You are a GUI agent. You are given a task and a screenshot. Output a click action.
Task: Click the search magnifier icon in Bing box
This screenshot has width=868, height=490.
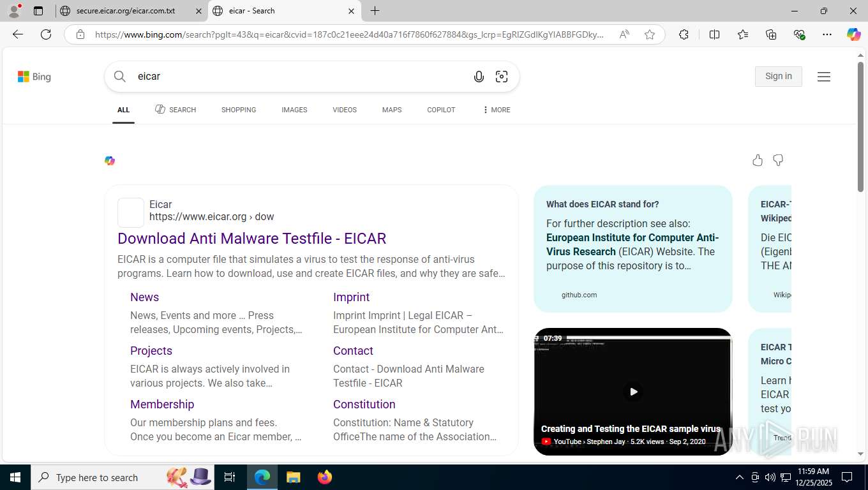[x=120, y=77]
